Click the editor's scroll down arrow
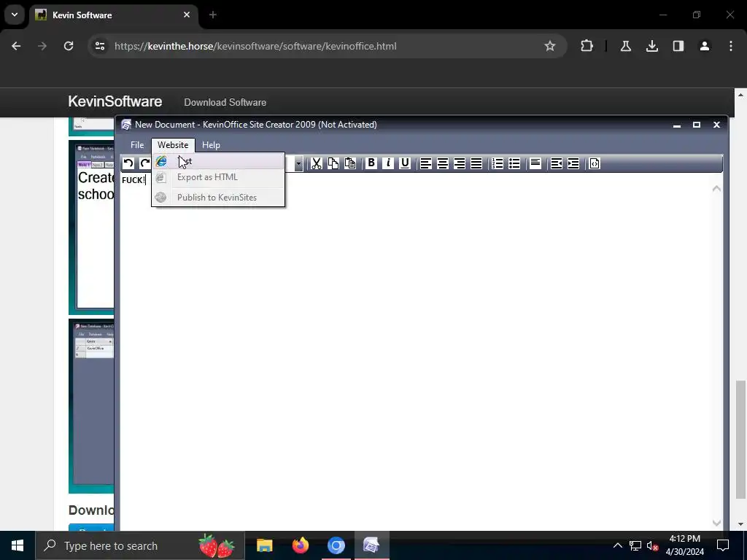747x560 pixels. coord(716,523)
